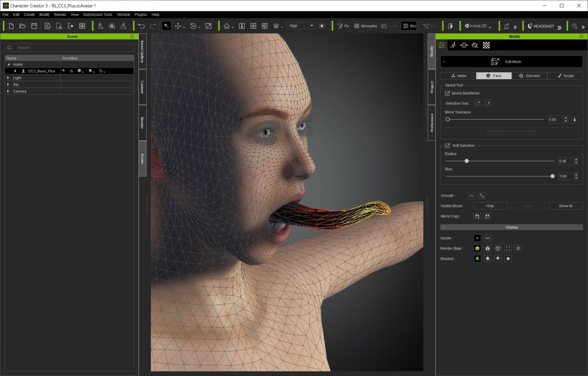Screen dimensions: 588x376
Task: Select the second Shadow option
Action: [487, 259]
